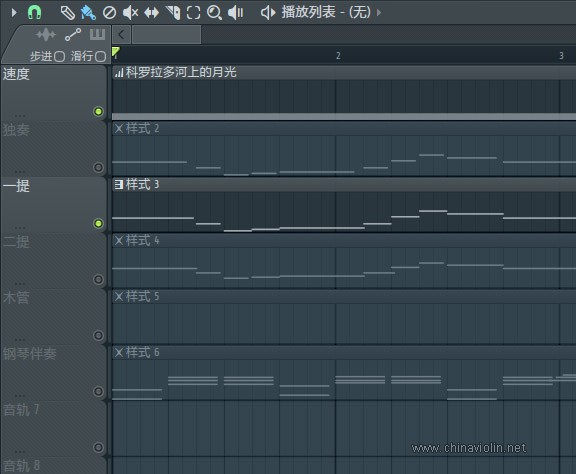Unmute the 二提 track
Viewport: 576px width, 474px height.
click(98, 280)
